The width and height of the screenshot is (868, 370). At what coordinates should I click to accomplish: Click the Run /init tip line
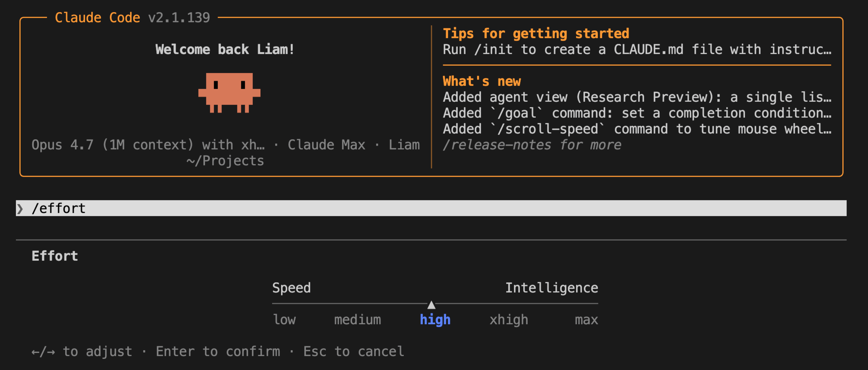637,49
